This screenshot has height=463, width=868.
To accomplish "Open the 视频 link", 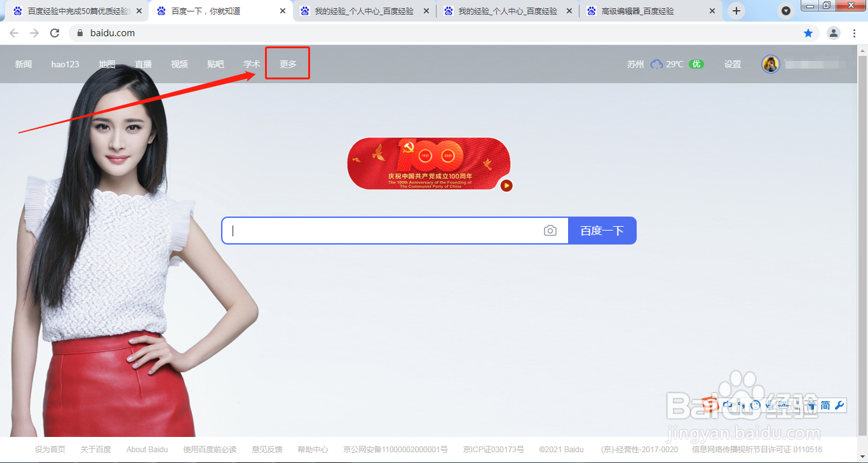I will [x=179, y=64].
